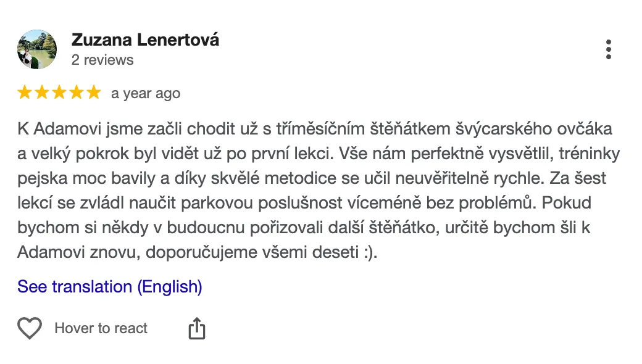The image size is (642, 364).
Task: Click the '2 reviews' count text
Action: click(102, 60)
